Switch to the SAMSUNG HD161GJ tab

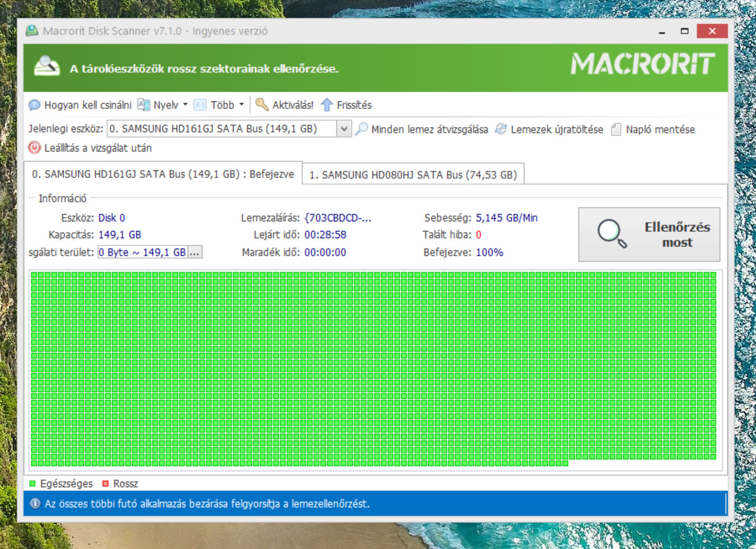(x=163, y=174)
